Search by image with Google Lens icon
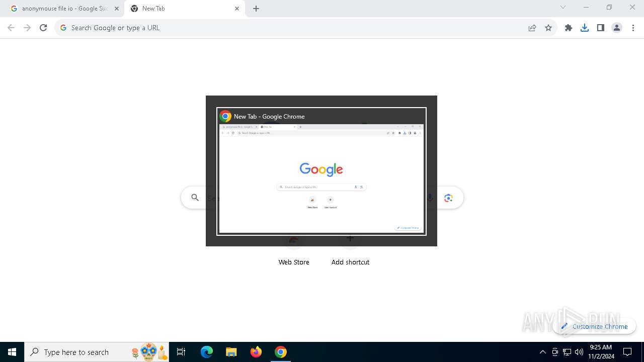644x362 pixels. 448,198
